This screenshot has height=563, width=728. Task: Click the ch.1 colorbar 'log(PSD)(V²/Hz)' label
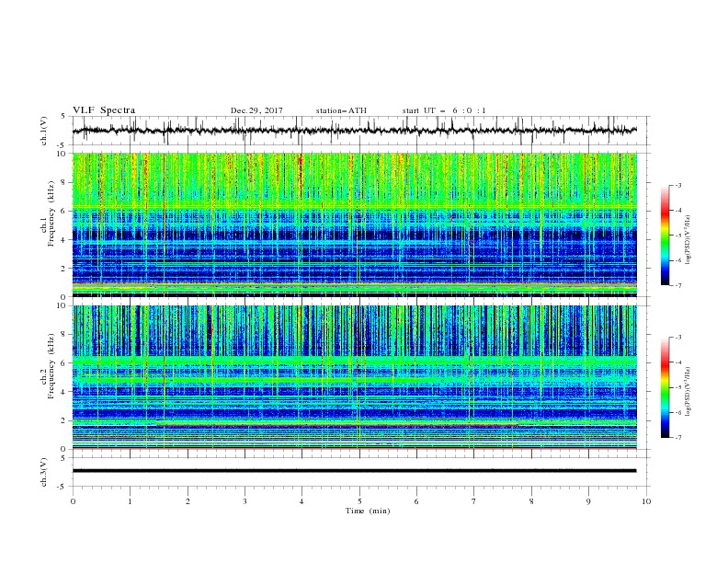coord(688,240)
